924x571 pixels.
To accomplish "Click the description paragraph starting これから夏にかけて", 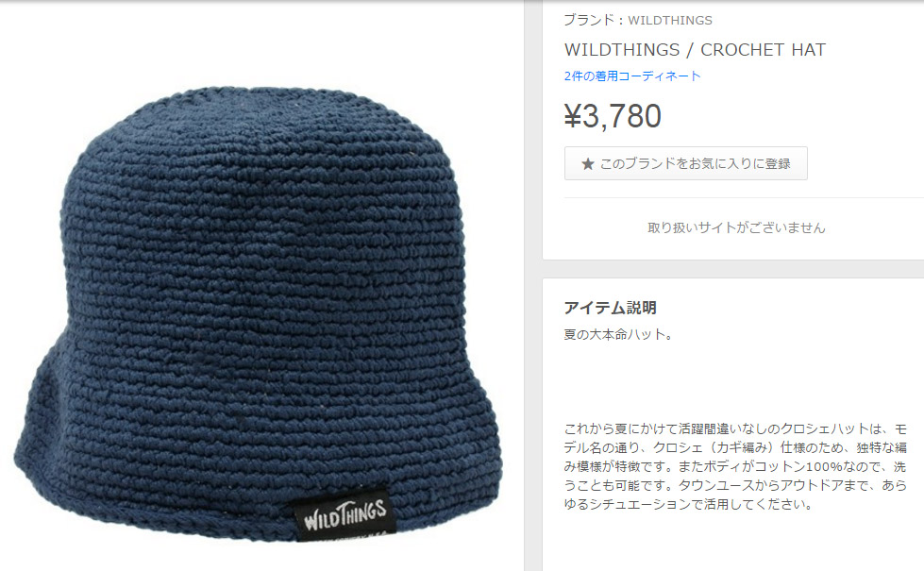I will pos(735,466).
